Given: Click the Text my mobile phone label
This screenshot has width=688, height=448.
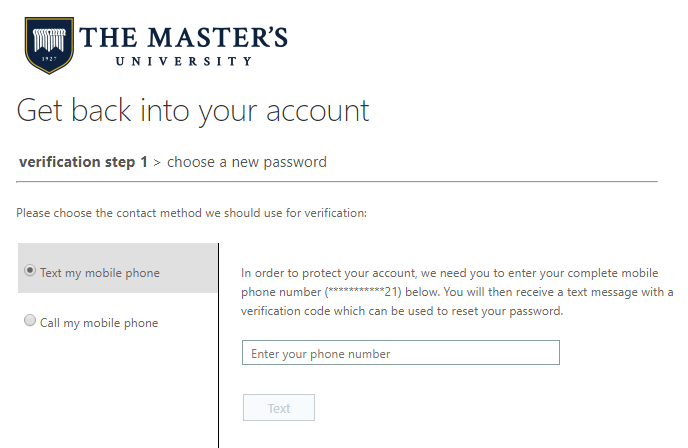Looking at the screenshot, I should coord(100,273).
